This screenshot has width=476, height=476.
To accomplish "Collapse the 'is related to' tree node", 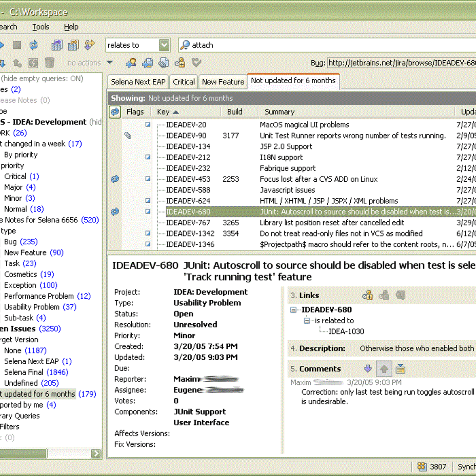I will (307, 321).
